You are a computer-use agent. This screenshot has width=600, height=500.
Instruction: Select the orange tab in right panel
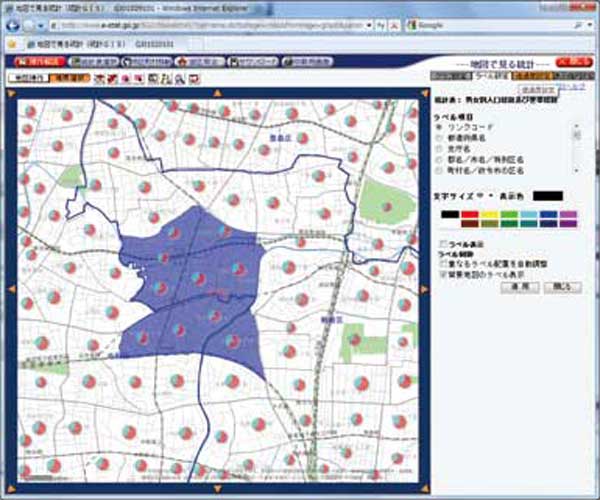tap(533, 76)
